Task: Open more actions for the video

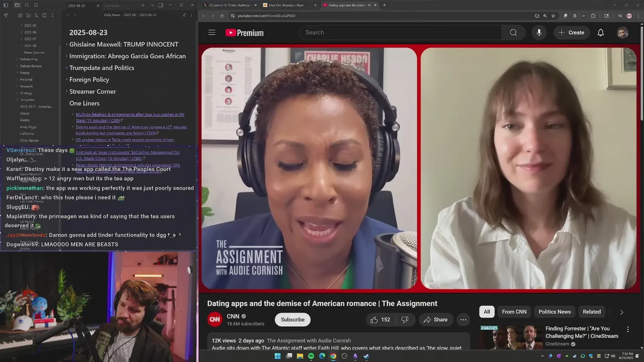Action: (463, 320)
